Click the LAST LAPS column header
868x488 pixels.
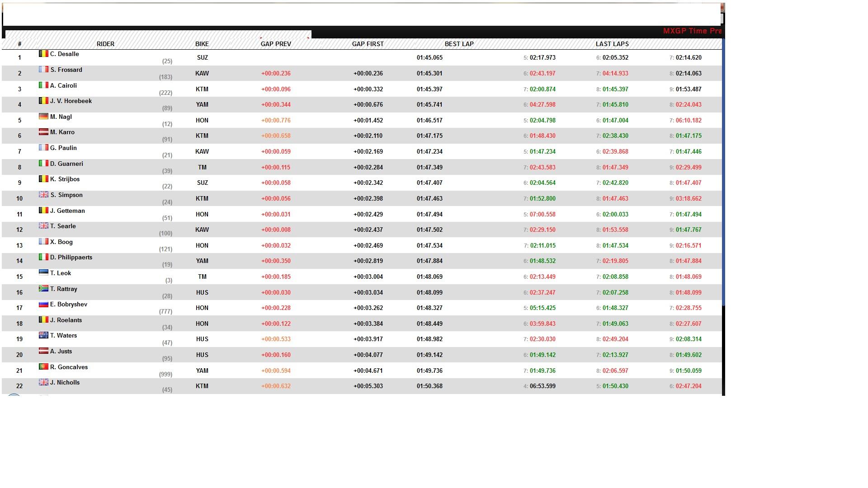(612, 44)
